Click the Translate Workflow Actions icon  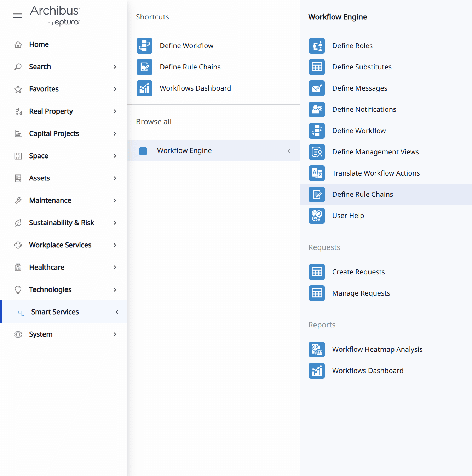pyautogui.click(x=317, y=173)
